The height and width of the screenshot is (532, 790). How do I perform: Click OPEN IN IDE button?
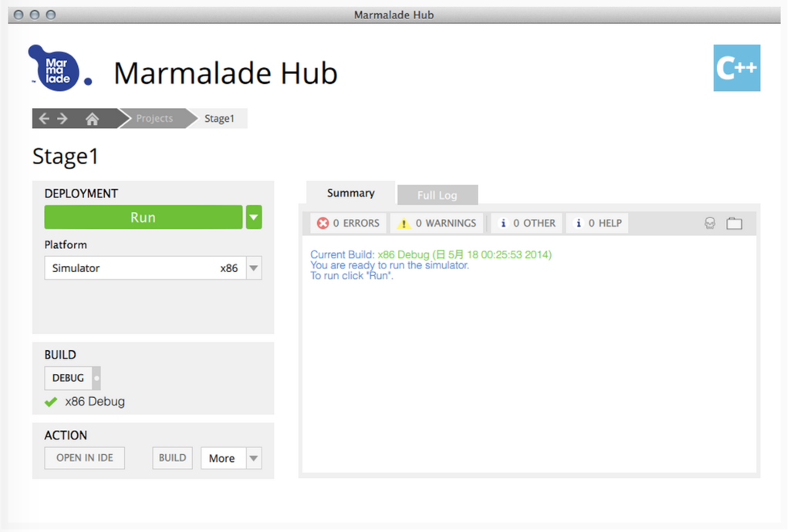[85, 458]
